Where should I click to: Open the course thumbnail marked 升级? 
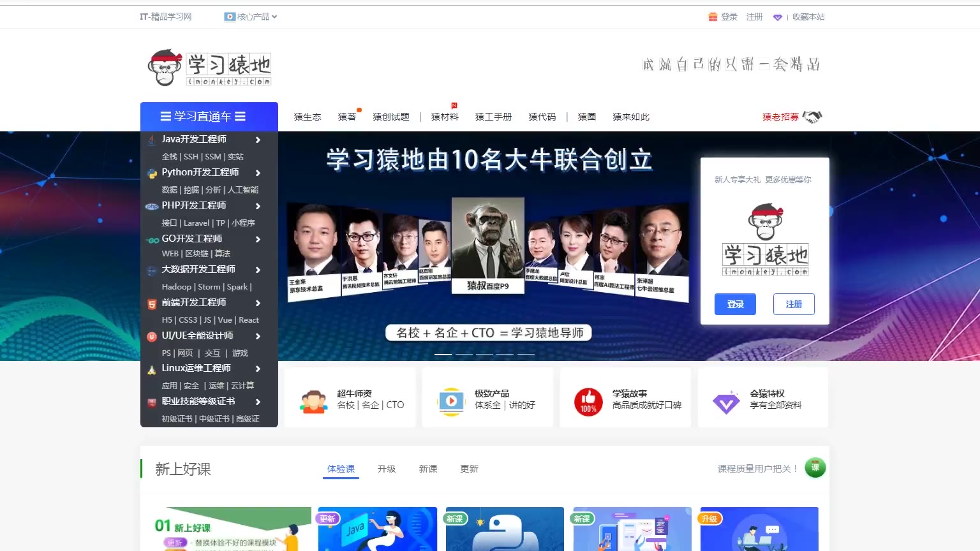pyautogui.click(x=759, y=529)
